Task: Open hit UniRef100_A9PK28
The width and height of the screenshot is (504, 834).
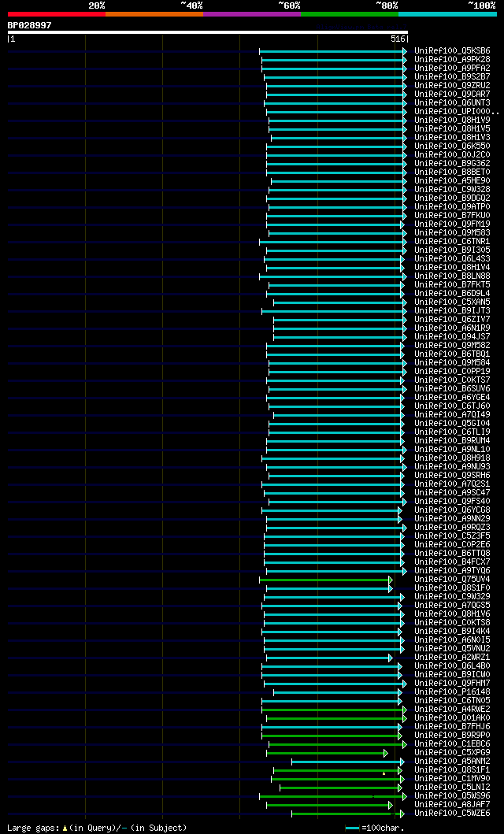Action: tap(453, 60)
